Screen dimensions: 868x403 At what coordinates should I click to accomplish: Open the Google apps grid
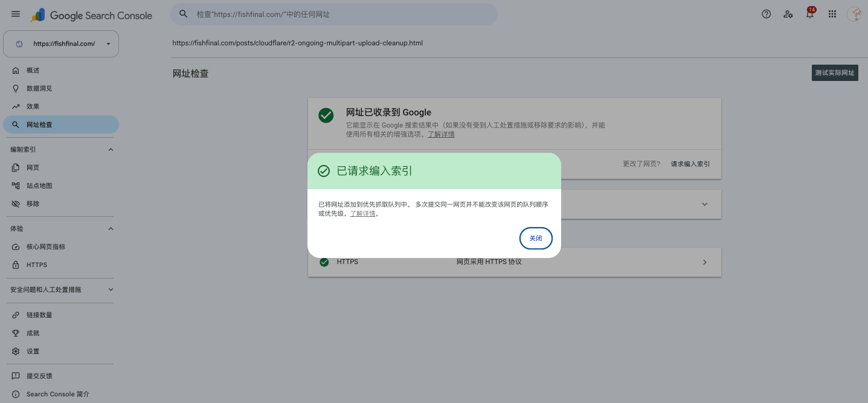832,14
